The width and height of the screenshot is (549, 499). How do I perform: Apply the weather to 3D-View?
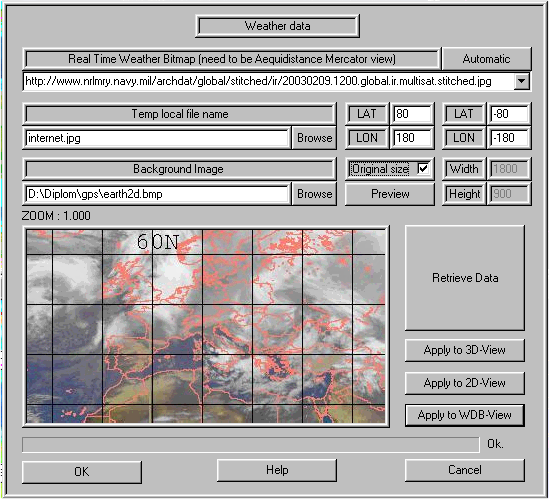[x=465, y=350]
